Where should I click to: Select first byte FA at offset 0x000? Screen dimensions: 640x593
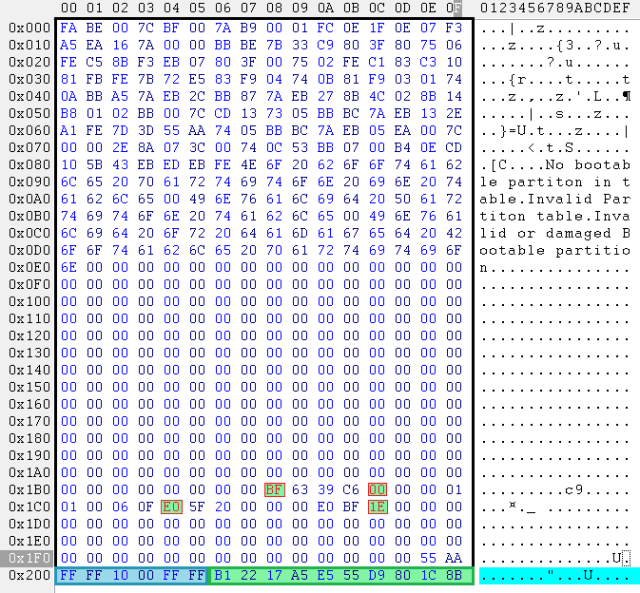click(x=69, y=28)
